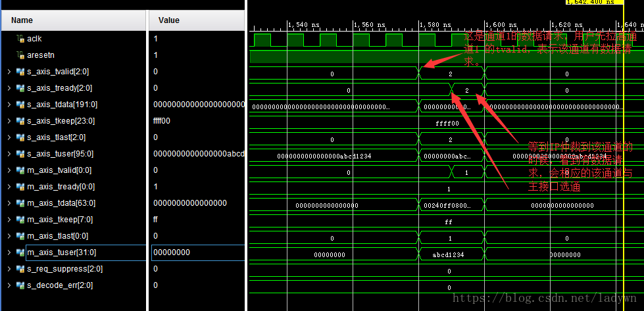644x311 pixels.
Task: Click the s_axis_tuser bus icon
Action: (x=20, y=154)
